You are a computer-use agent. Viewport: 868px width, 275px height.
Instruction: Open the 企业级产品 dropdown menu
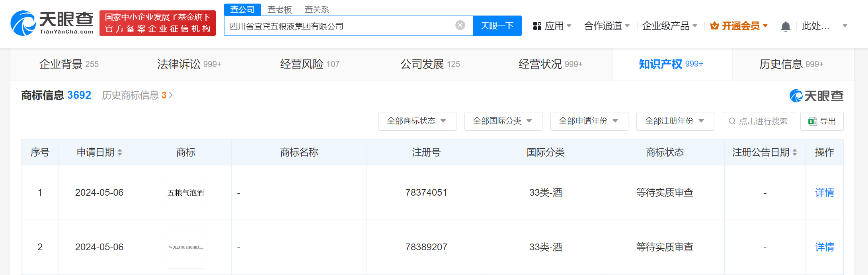click(x=669, y=26)
